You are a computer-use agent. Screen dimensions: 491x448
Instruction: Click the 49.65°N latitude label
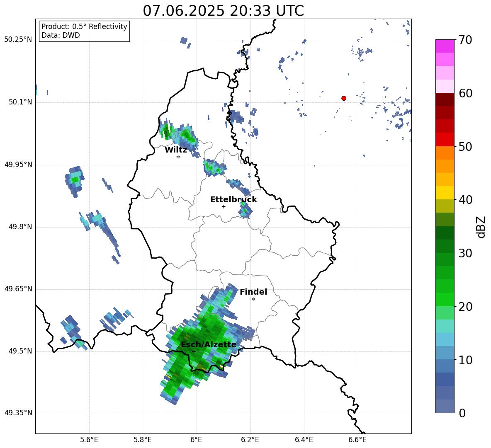18,289
